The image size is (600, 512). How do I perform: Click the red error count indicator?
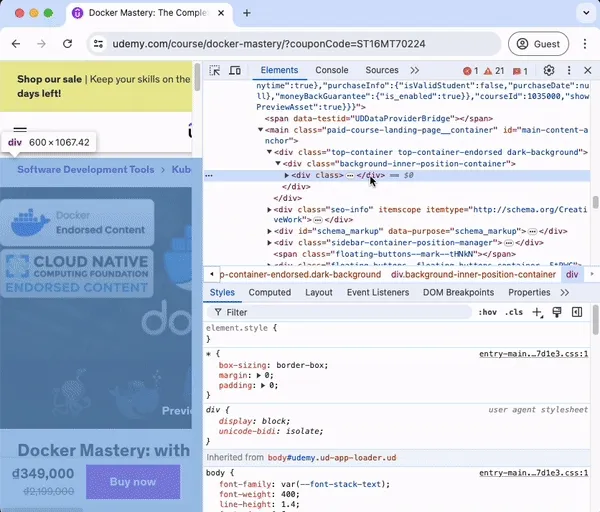[471, 71]
